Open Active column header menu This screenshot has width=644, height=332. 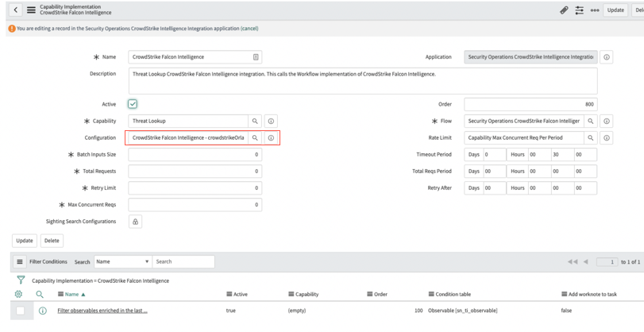click(x=229, y=294)
